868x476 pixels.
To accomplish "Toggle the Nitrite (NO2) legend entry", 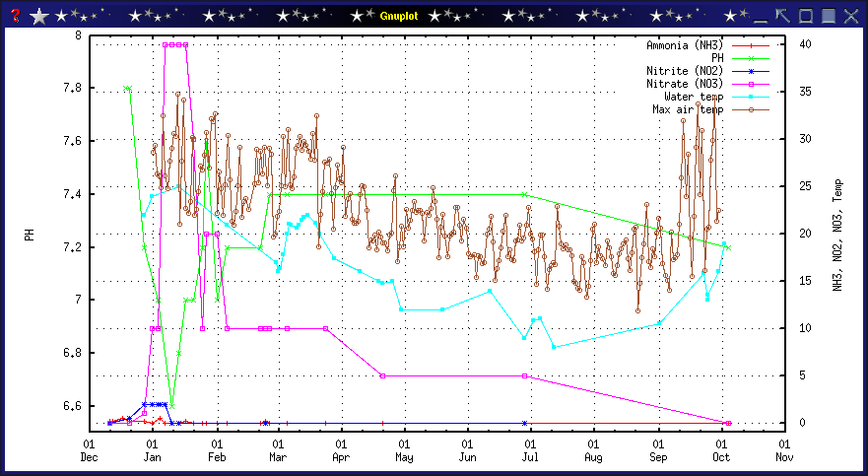I will [684, 71].
